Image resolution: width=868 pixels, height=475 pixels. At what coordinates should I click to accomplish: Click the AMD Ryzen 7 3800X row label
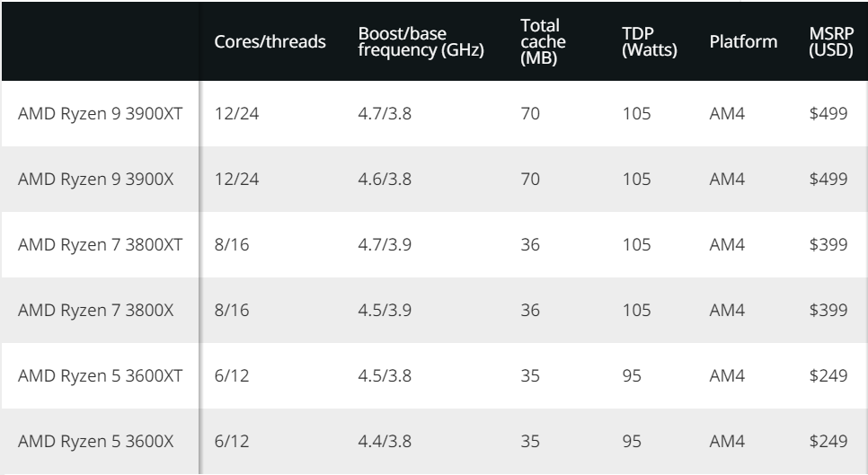(x=96, y=310)
